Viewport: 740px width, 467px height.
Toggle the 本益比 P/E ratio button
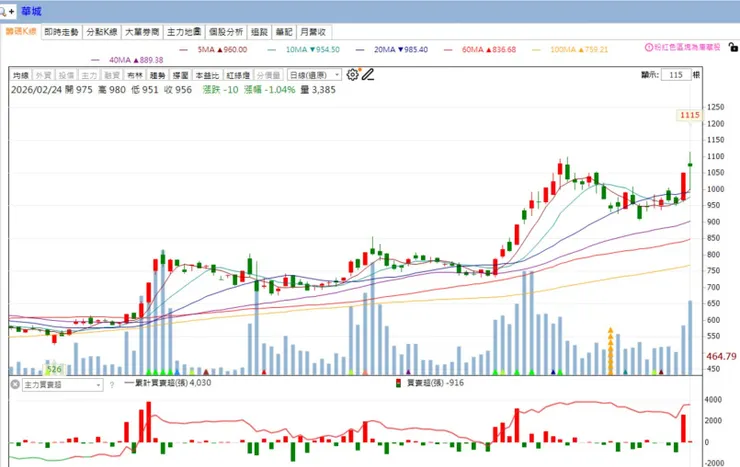click(x=207, y=75)
